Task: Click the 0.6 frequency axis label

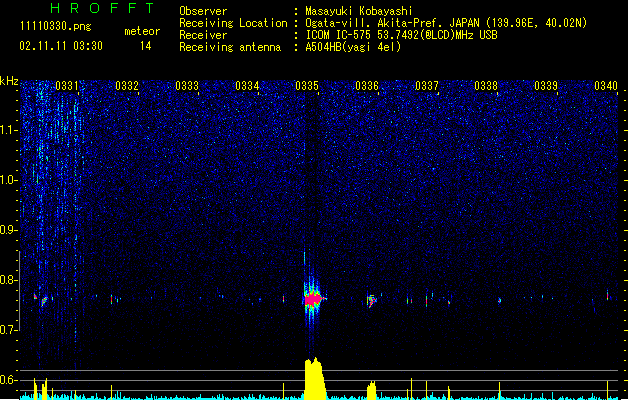Action: [x=9, y=380]
